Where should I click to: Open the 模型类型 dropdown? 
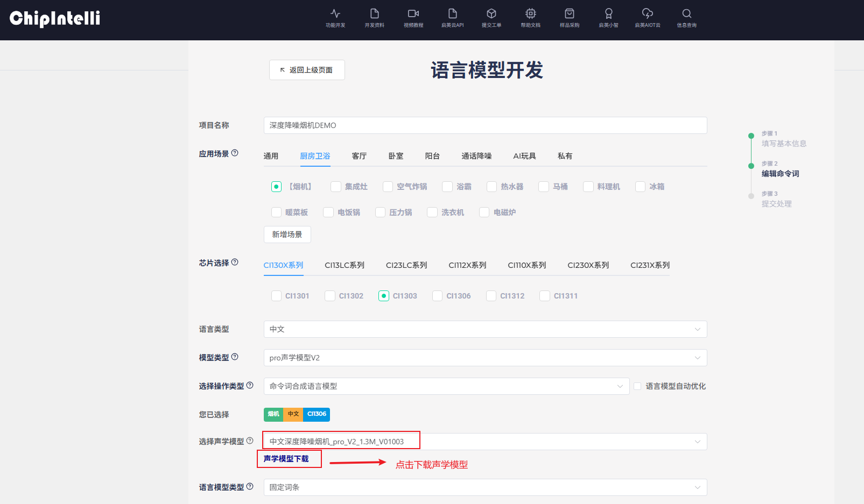(484, 358)
